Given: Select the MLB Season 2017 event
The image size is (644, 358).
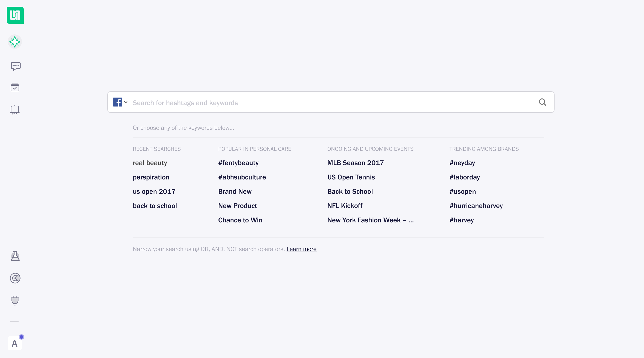Looking at the screenshot, I should (355, 163).
